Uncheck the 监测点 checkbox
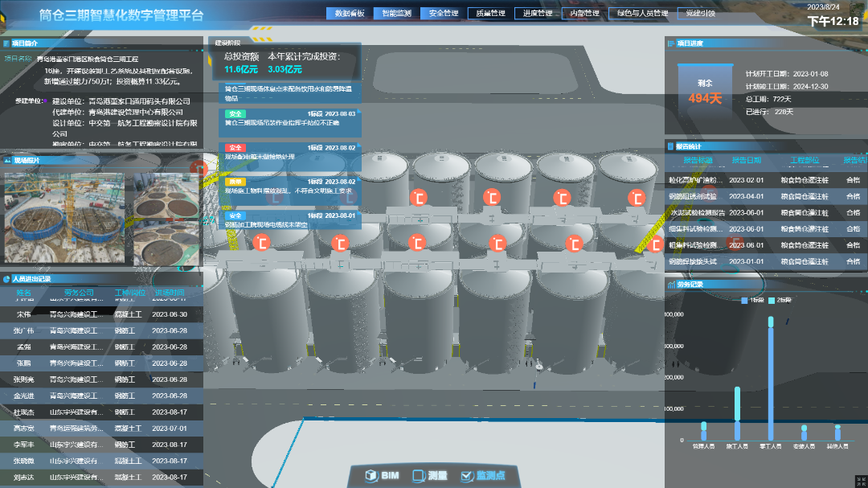Screen dimensions: 868x488 click(467, 475)
